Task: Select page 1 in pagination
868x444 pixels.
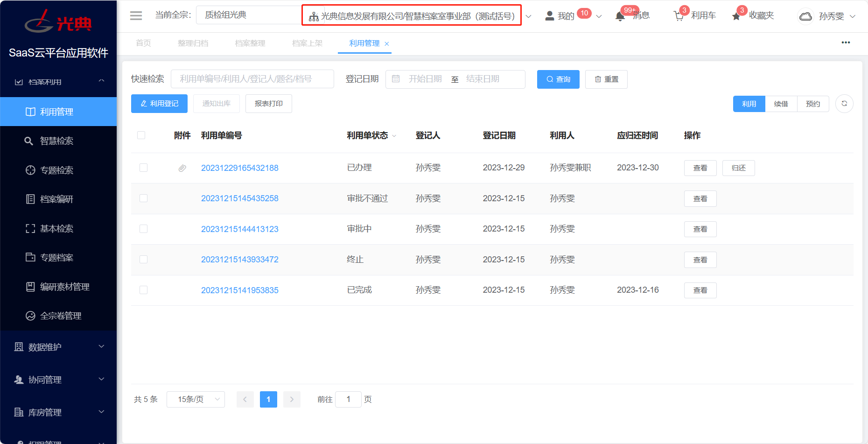Action: 268,399
